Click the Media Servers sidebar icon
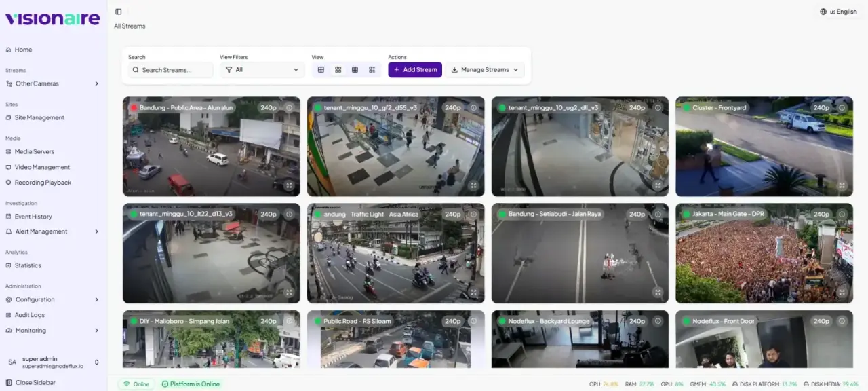The image size is (868, 391). pos(9,151)
